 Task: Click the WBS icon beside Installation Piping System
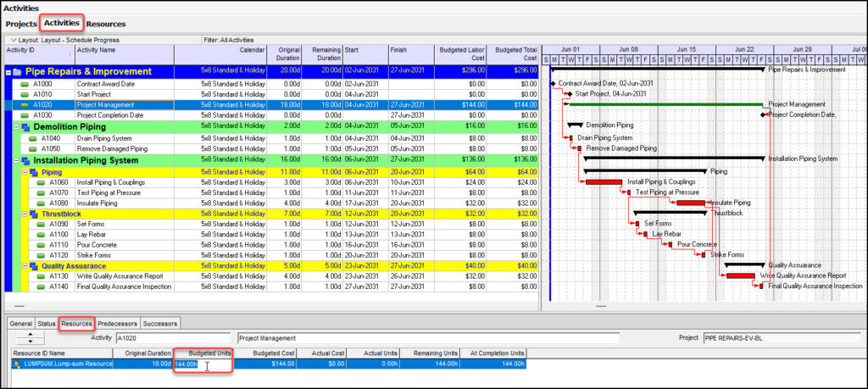click(x=24, y=159)
